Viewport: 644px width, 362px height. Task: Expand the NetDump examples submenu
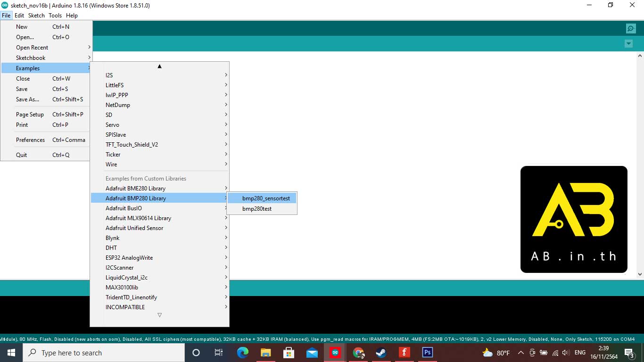pyautogui.click(x=159, y=105)
